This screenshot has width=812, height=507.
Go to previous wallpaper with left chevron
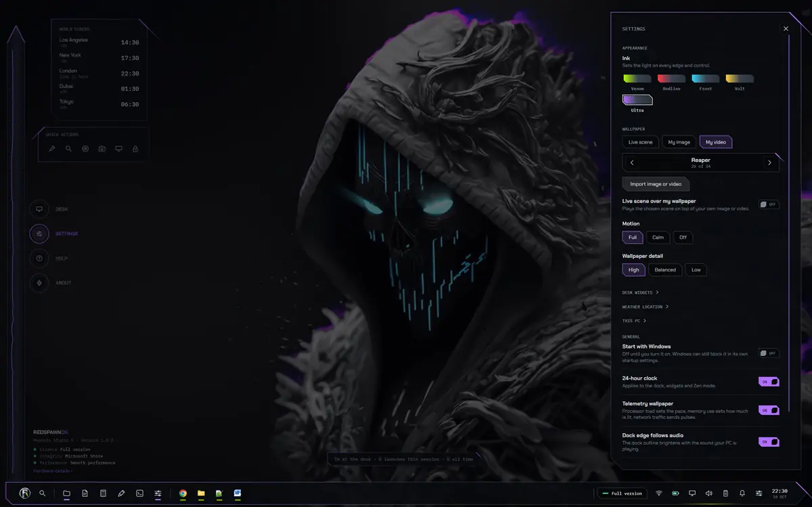(x=632, y=162)
